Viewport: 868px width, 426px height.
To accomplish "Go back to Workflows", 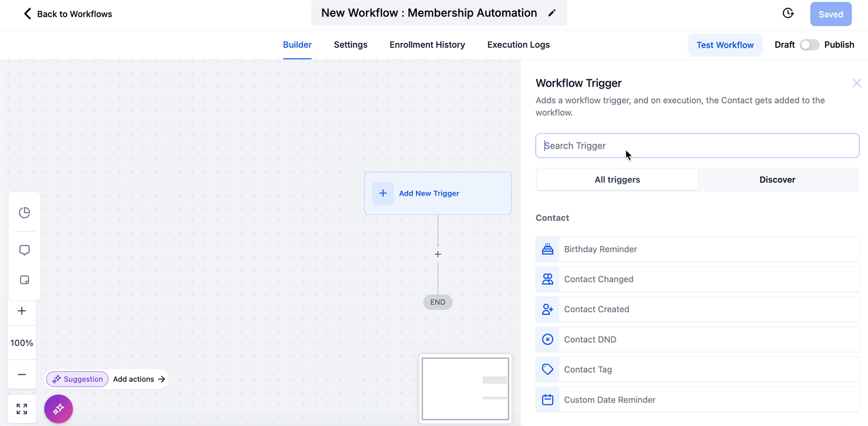I will point(67,14).
